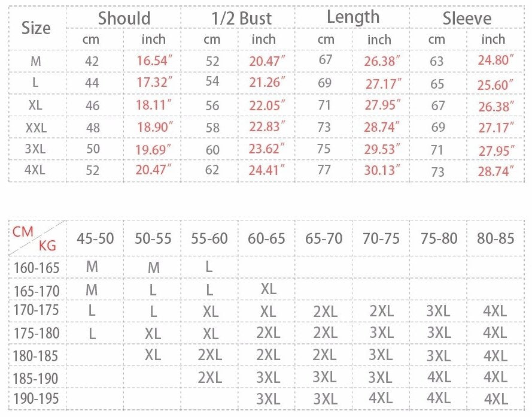The width and height of the screenshot is (532, 417).
Task: Select the 190-195 height row label
Action: pyautogui.click(x=37, y=399)
